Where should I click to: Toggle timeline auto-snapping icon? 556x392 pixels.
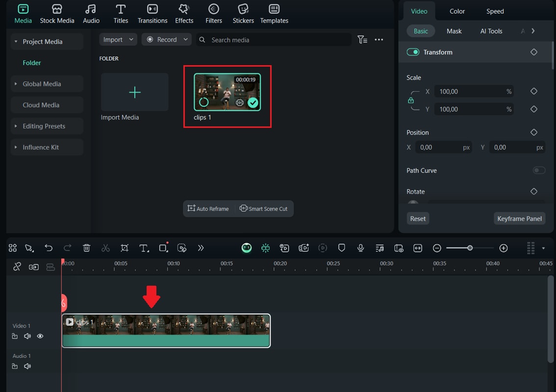(265, 248)
